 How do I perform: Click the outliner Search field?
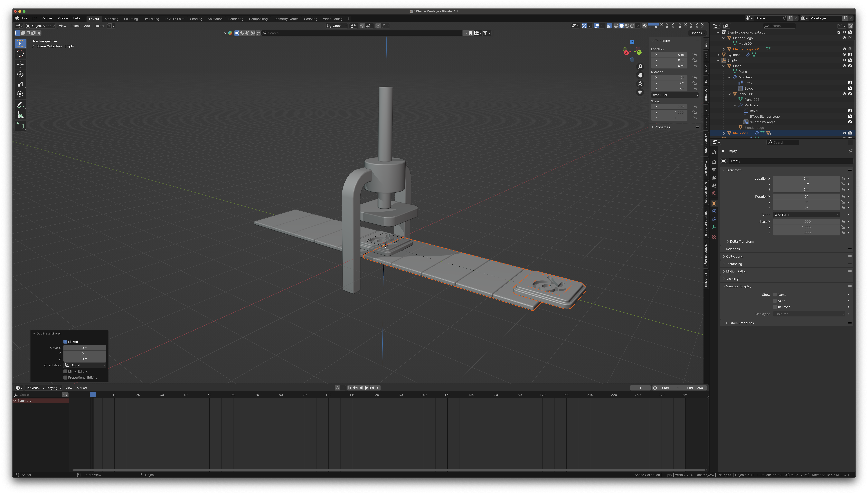click(x=779, y=26)
